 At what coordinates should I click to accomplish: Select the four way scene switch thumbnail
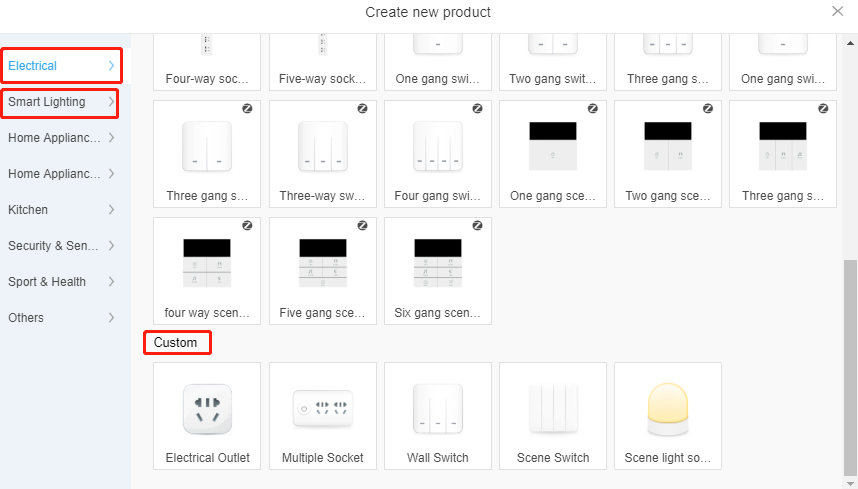pyautogui.click(x=207, y=264)
